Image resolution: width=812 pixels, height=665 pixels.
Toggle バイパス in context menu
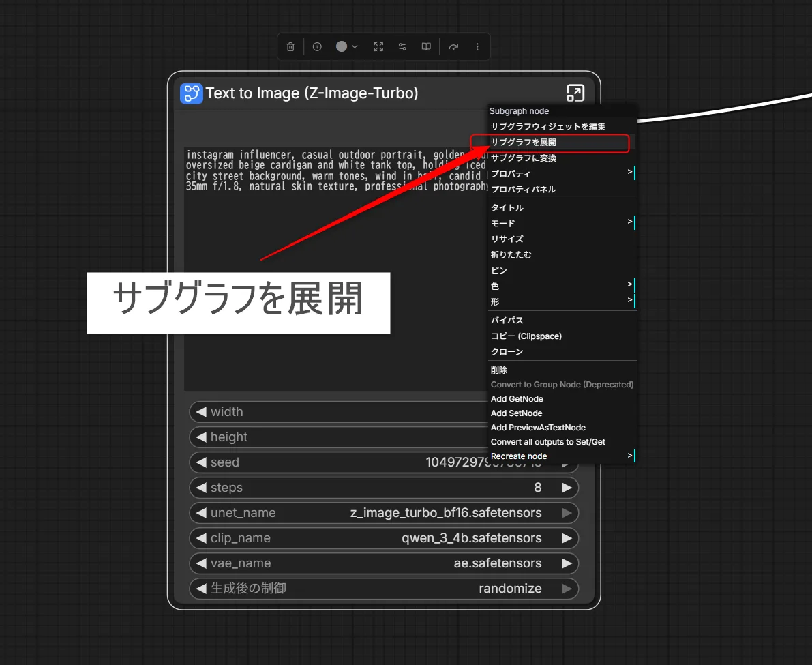click(562, 320)
